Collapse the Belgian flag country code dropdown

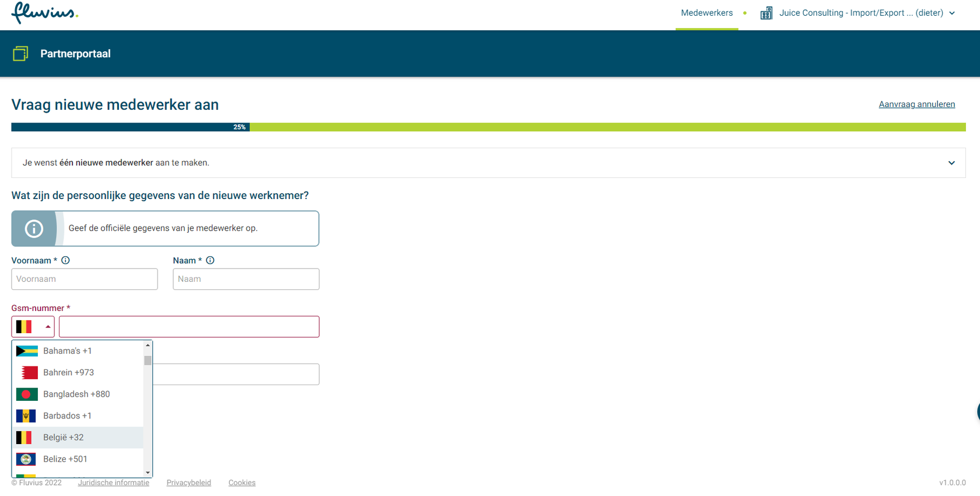33,327
